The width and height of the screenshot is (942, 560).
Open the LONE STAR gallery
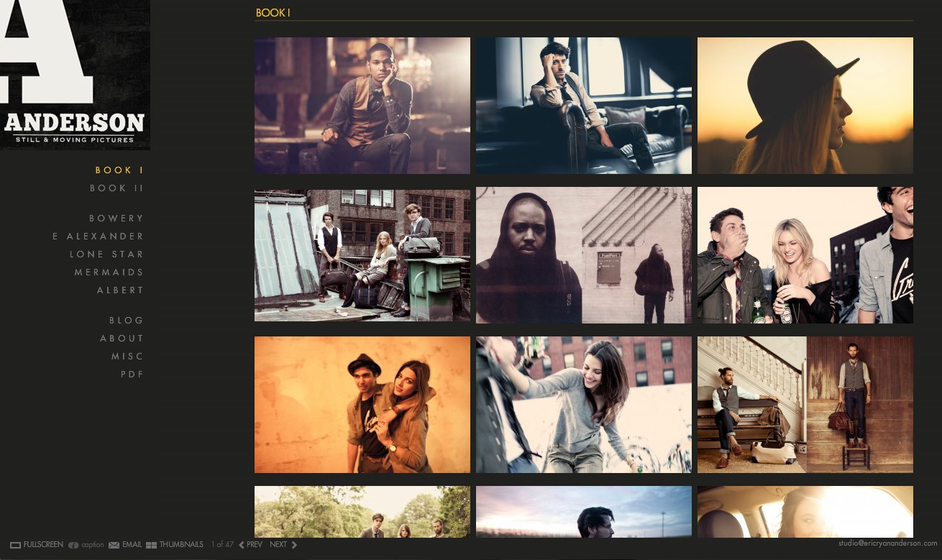pyautogui.click(x=107, y=254)
